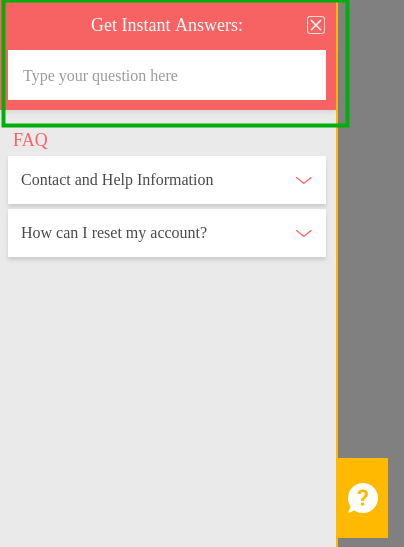Click the question mark inside the chat bubble

coord(363,497)
